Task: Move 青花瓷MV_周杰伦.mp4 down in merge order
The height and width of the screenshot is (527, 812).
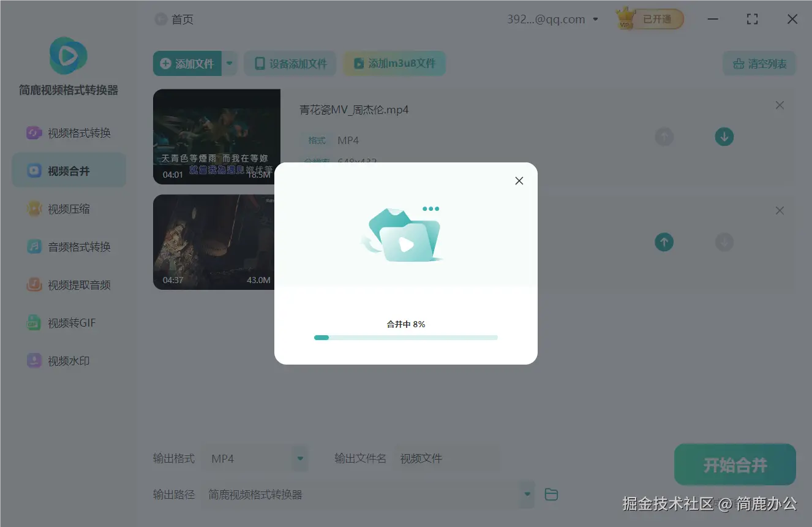Action: (x=724, y=136)
